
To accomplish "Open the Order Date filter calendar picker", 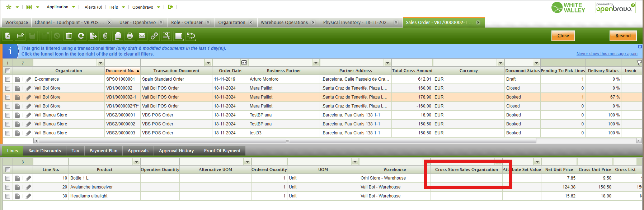I will tap(244, 63).
